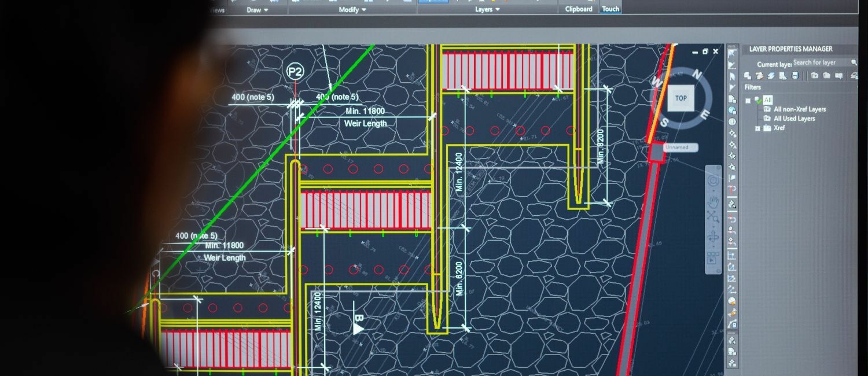Expand the Xref node in Filters tree

tap(757, 128)
